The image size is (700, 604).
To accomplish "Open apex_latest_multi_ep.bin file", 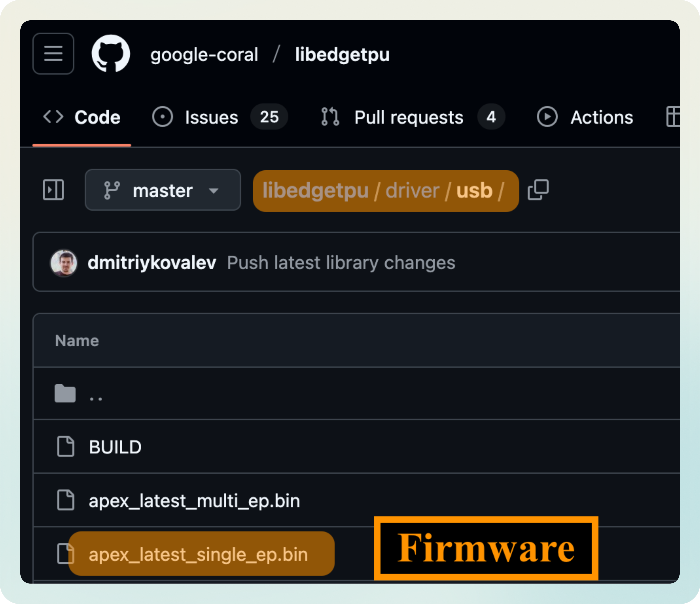I will (194, 501).
